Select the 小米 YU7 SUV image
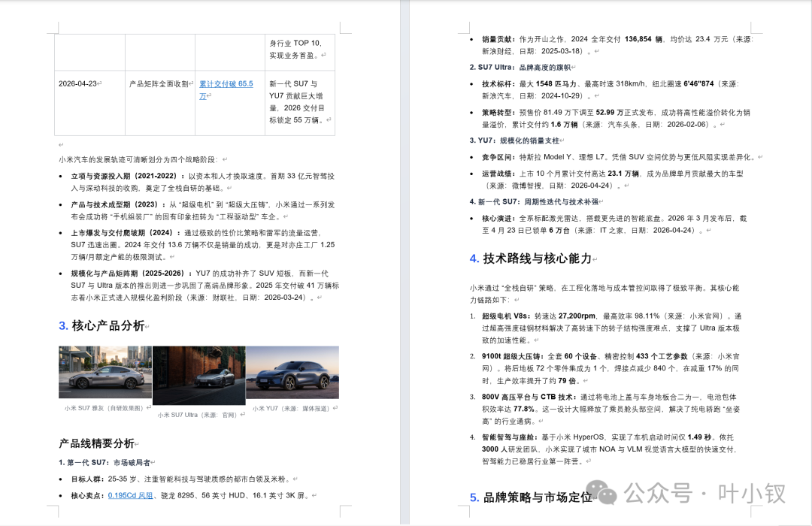812x526 pixels. (292, 372)
